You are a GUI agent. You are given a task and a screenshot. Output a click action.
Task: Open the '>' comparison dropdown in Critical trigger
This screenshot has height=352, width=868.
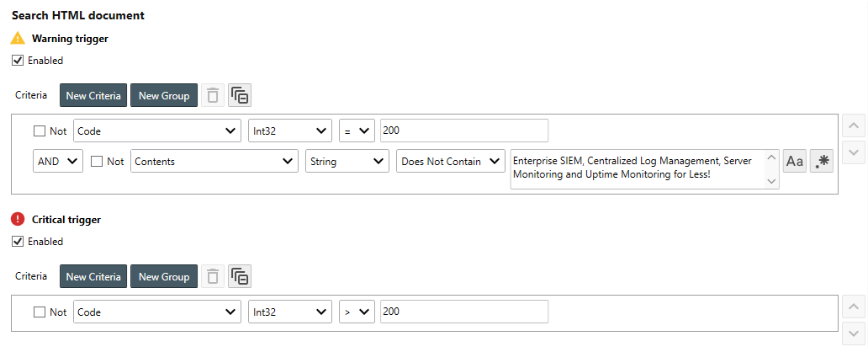point(356,312)
